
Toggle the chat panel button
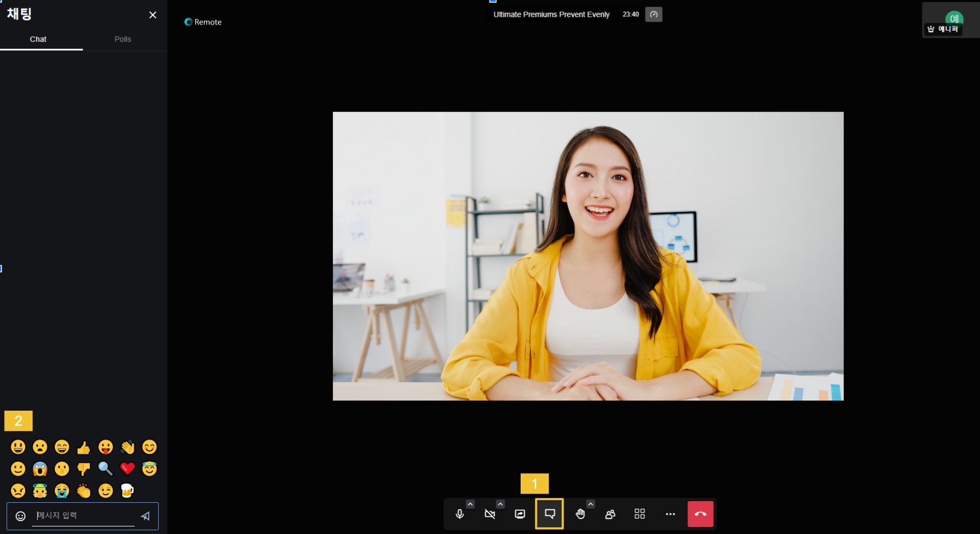tap(549, 514)
